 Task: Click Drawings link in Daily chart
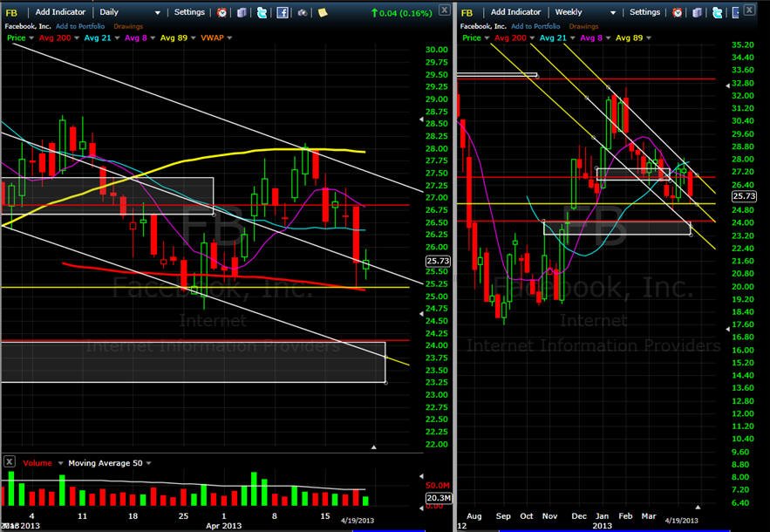coord(128,26)
